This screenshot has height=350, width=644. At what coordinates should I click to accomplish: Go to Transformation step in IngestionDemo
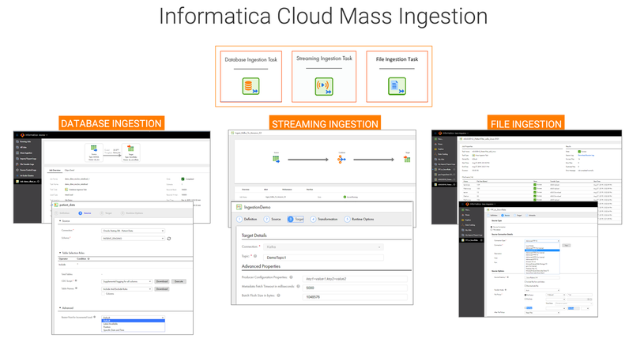click(x=324, y=220)
